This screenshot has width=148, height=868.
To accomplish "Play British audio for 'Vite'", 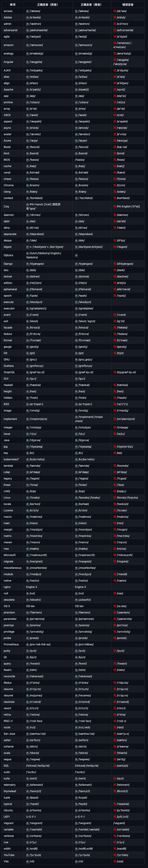I will tap(27, 861).
